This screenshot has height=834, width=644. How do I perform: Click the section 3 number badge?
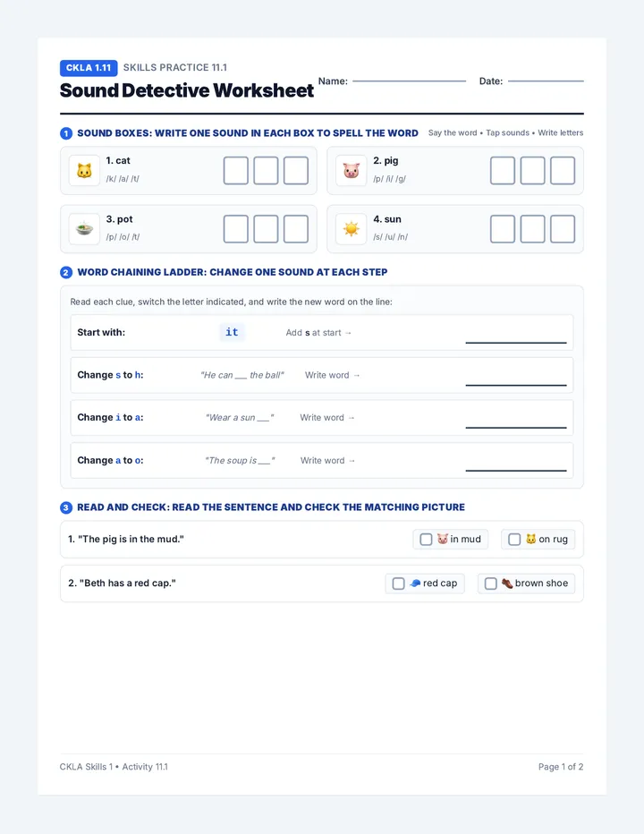[66, 507]
